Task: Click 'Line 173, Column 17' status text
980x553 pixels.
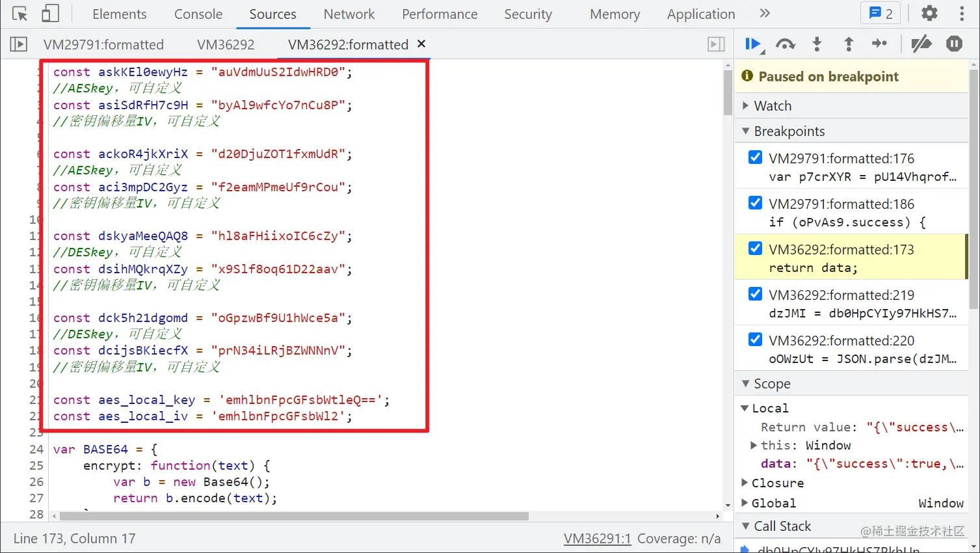Action: (x=75, y=539)
